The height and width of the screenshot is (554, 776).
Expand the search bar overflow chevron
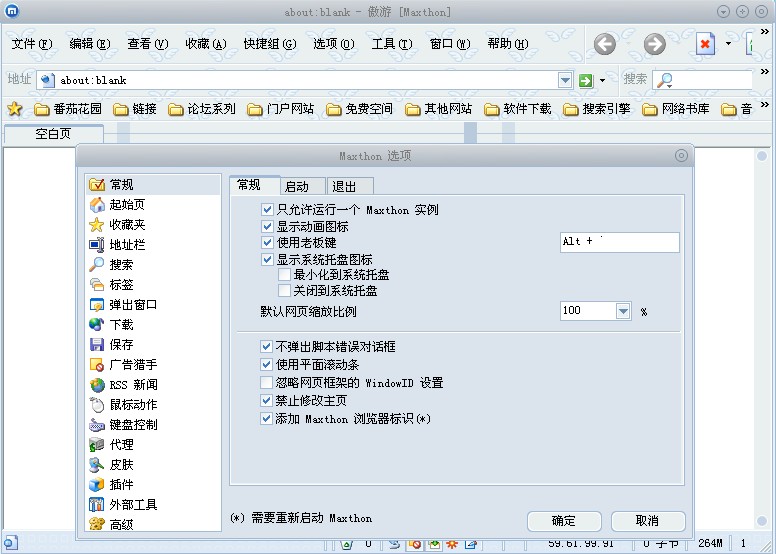click(765, 72)
